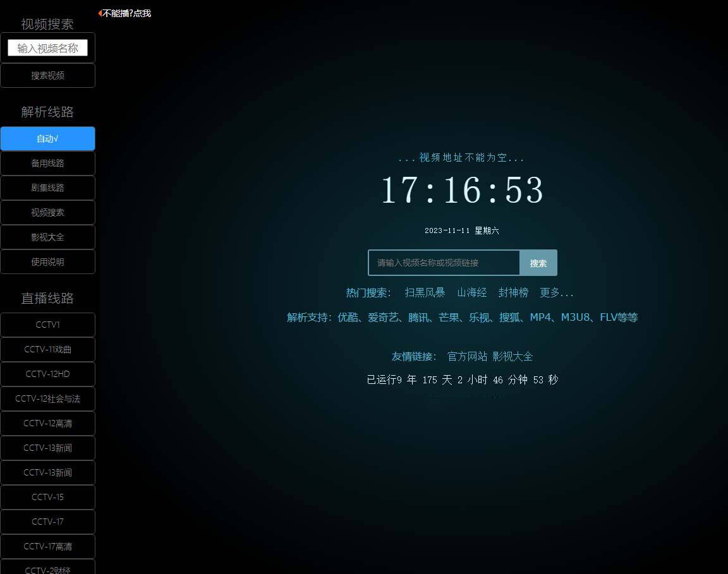
Task: Focus the video name search field
Action: tap(47, 47)
